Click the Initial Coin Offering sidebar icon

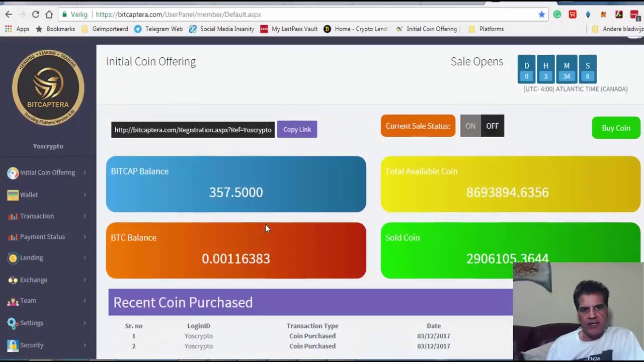pos(13,172)
